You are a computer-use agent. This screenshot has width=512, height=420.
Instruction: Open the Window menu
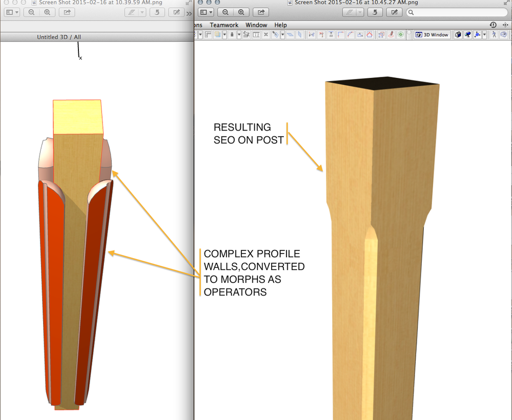[x=256, y=25]
